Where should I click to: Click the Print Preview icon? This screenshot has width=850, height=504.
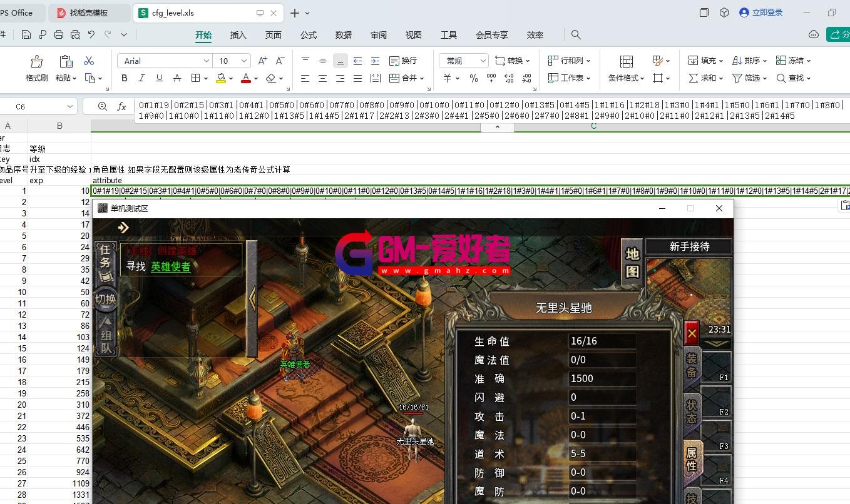(x=75, y=35)
